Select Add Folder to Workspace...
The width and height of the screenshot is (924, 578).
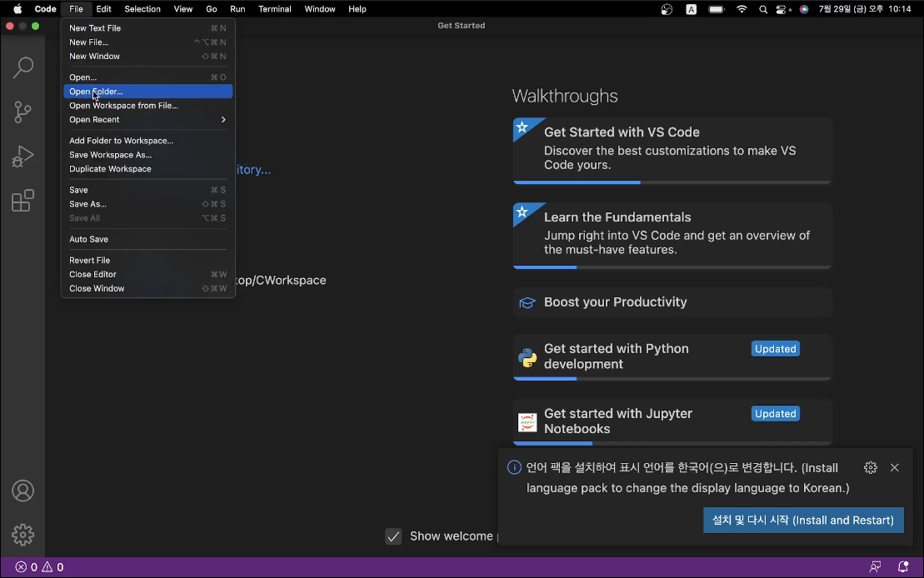pos(148,141)
